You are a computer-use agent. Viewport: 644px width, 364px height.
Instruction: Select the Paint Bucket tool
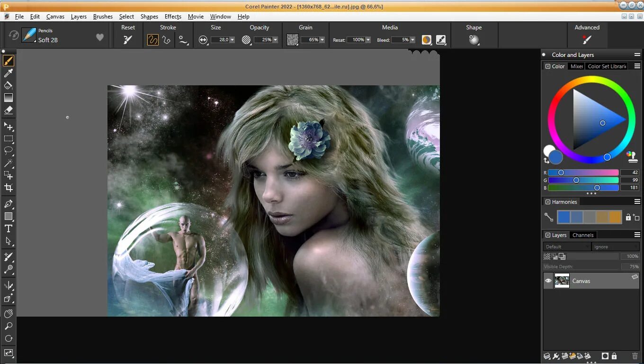point(9,85)
